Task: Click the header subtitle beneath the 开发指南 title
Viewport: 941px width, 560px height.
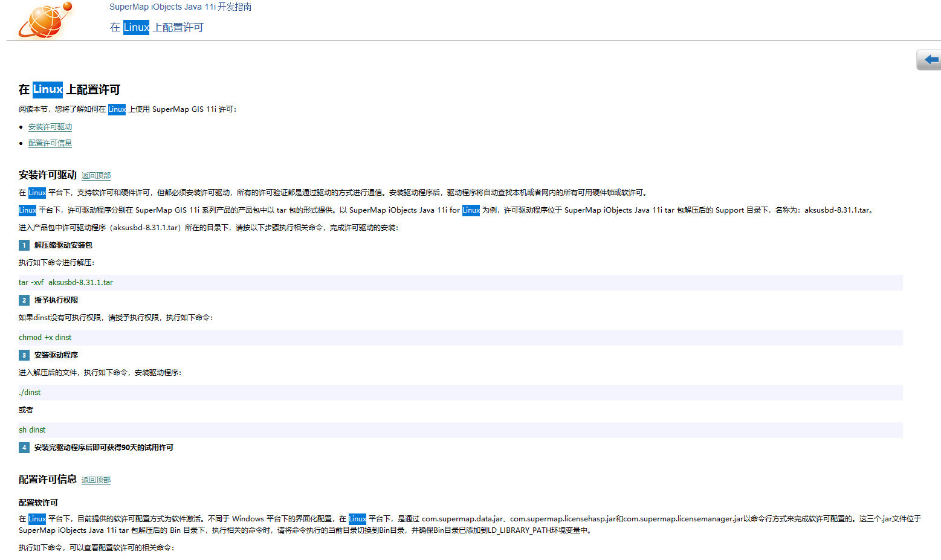Action: 157,27
